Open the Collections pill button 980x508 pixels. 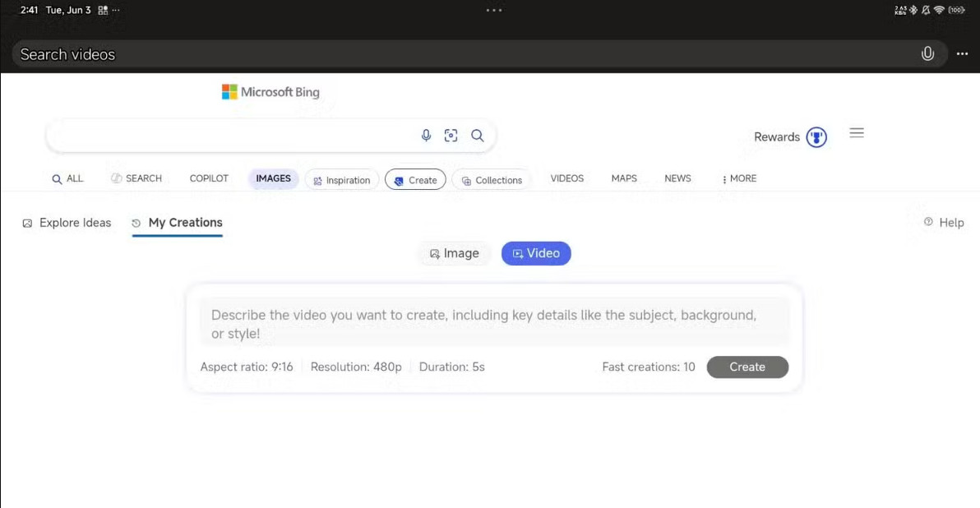click(492, 180)
